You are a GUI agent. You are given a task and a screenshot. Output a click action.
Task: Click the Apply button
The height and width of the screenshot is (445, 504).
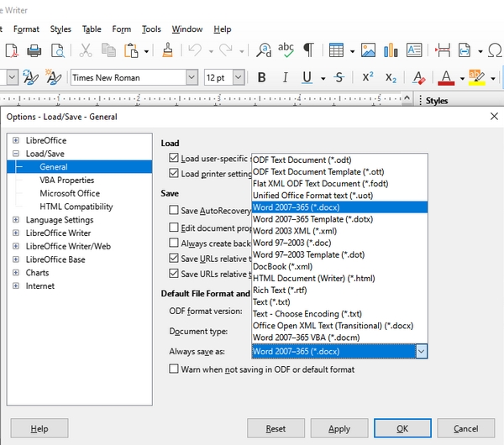click(x=339, y=428)
